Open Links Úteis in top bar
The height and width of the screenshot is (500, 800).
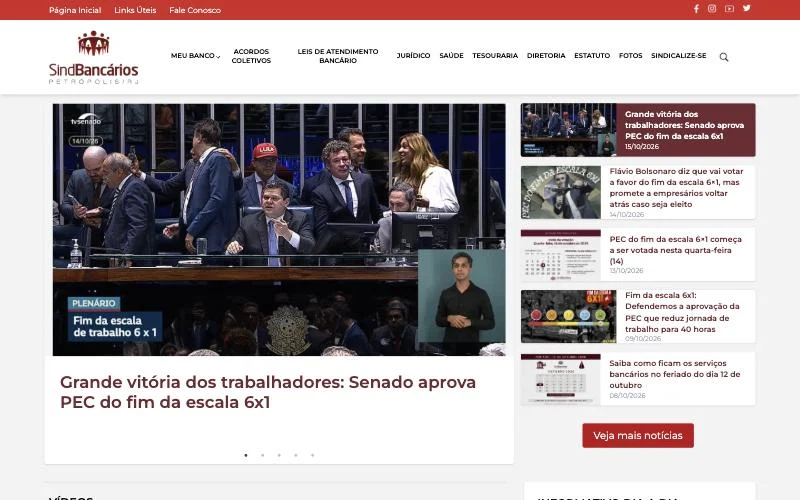[135, 10]
